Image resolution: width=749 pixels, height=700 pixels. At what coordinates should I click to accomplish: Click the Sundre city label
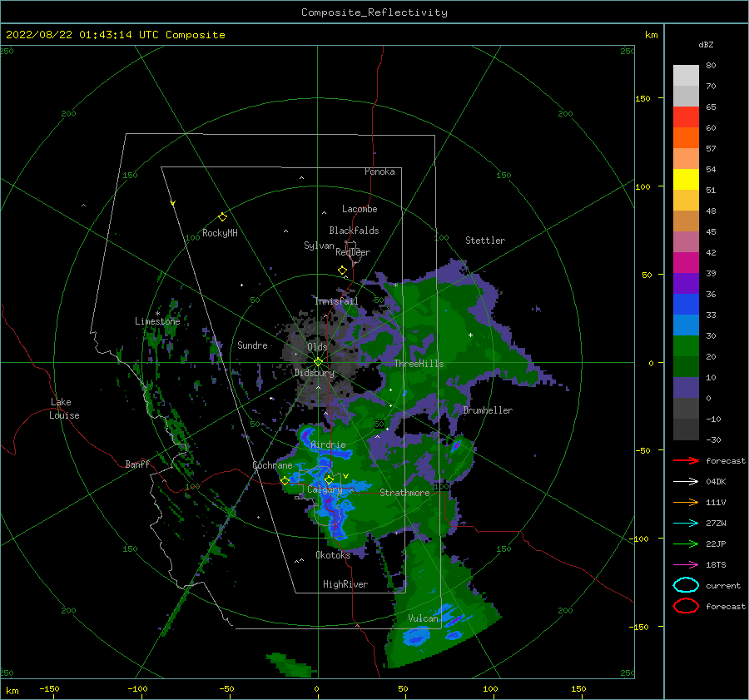click(x=252, y=345)
